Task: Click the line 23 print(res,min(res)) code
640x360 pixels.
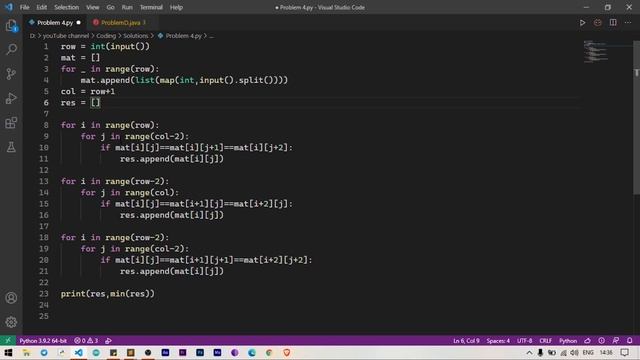Action: (108, 294)
